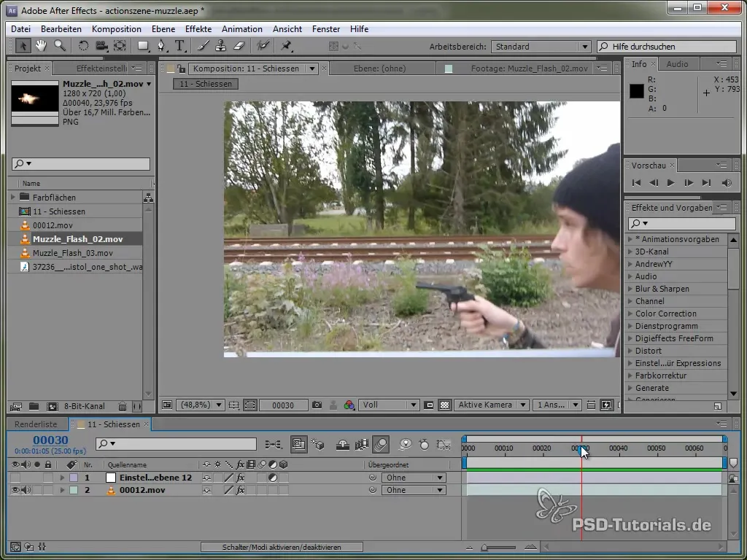Viewport: 747px width, 560px height.
Task: Expand the Farbflächen folder
Action: [13, 197]
